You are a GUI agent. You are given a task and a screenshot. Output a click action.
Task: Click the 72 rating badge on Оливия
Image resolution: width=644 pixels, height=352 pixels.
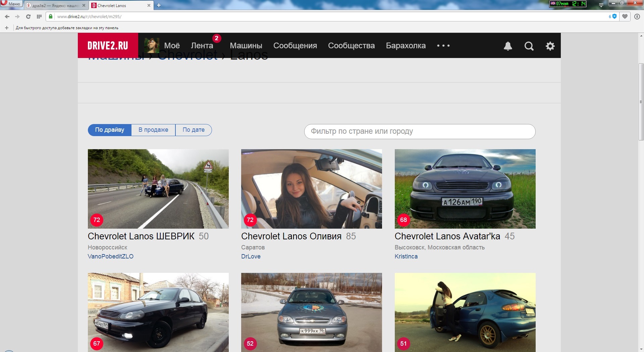[x=250, y=220]
